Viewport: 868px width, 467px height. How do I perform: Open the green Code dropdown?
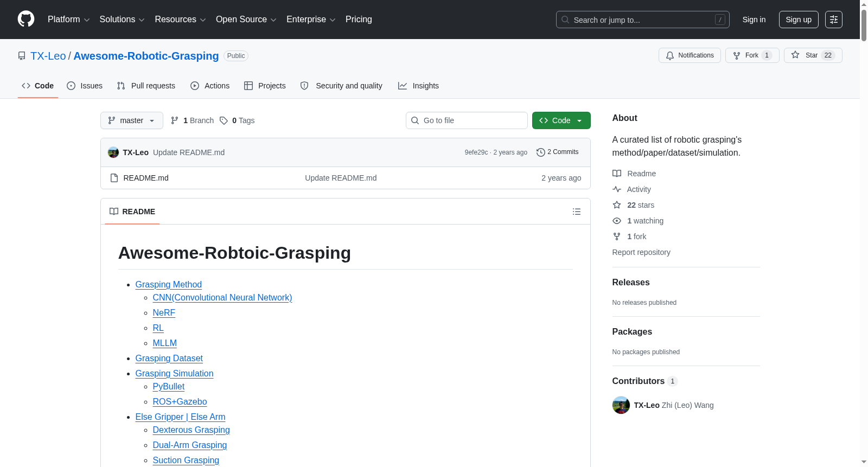pos(561,120)
